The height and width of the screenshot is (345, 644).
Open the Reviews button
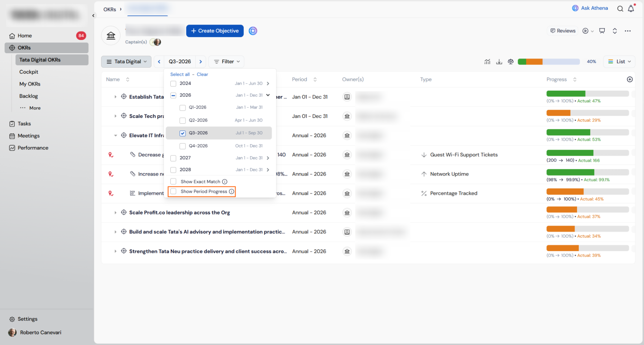point(563,31)
